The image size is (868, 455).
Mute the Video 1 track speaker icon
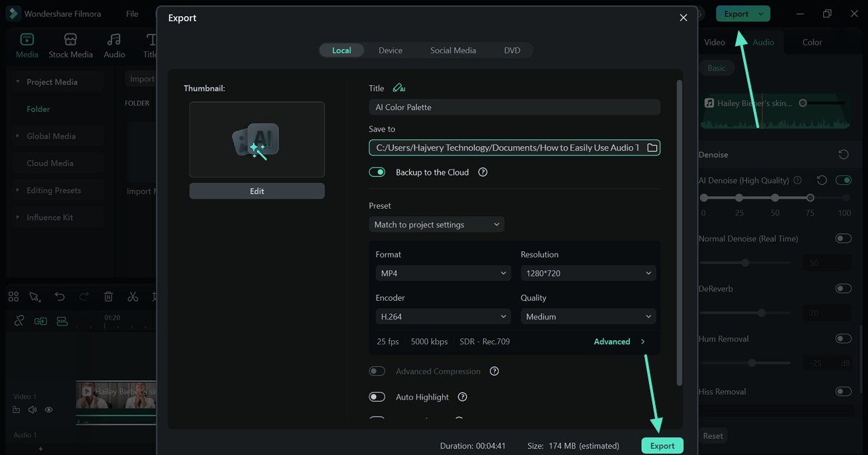(x=32, y=410)
